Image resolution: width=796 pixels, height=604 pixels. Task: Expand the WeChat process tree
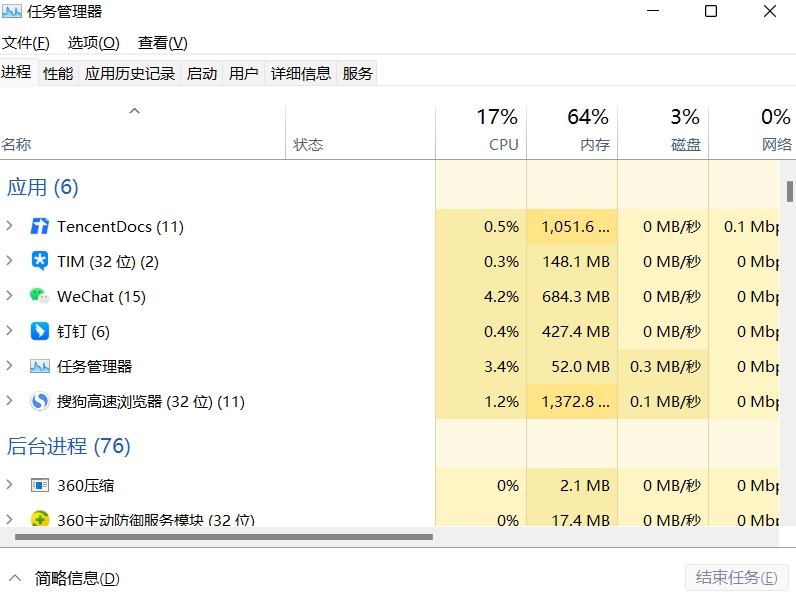pyautogui.click(x=10, y=297)
